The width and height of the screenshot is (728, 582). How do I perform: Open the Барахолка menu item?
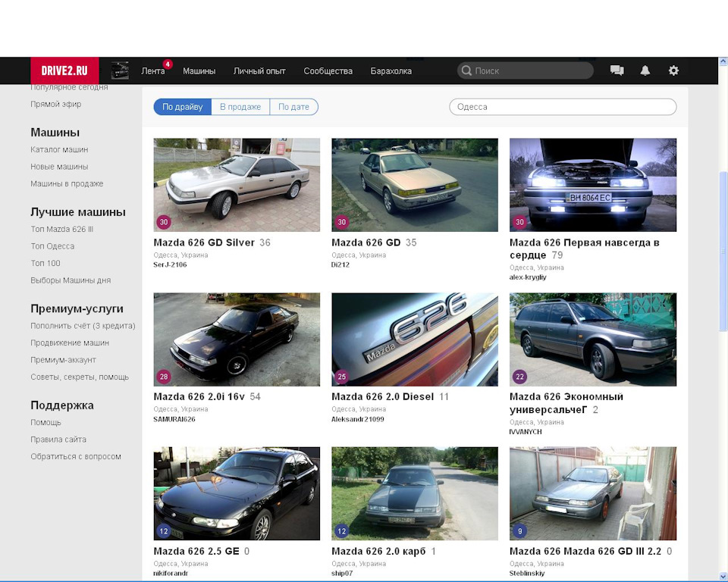click(x=391, y=71)
